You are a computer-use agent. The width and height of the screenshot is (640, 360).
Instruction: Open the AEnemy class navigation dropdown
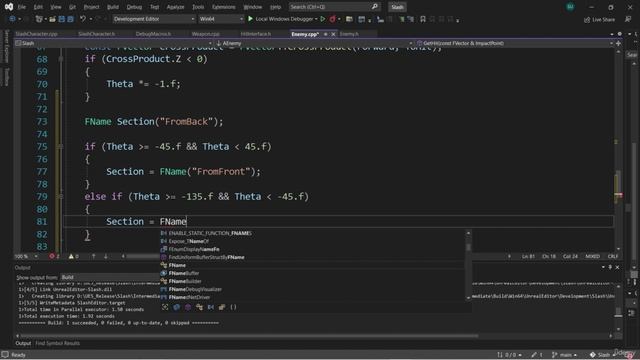pyautogui.click(x=313, y=43)
